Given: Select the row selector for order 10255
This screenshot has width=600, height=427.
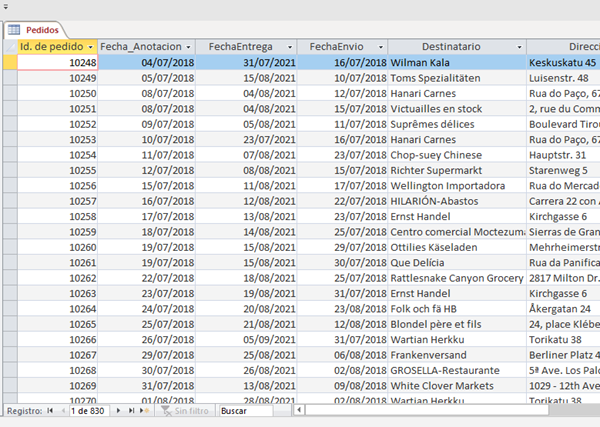Looking at the screenshot, I should point(10,171).
